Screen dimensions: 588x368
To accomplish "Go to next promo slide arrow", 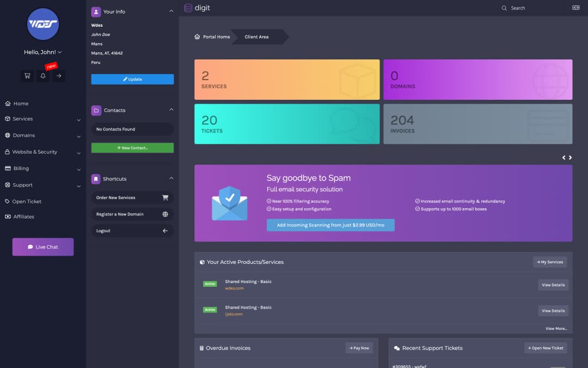I will [x=570, y=158].
